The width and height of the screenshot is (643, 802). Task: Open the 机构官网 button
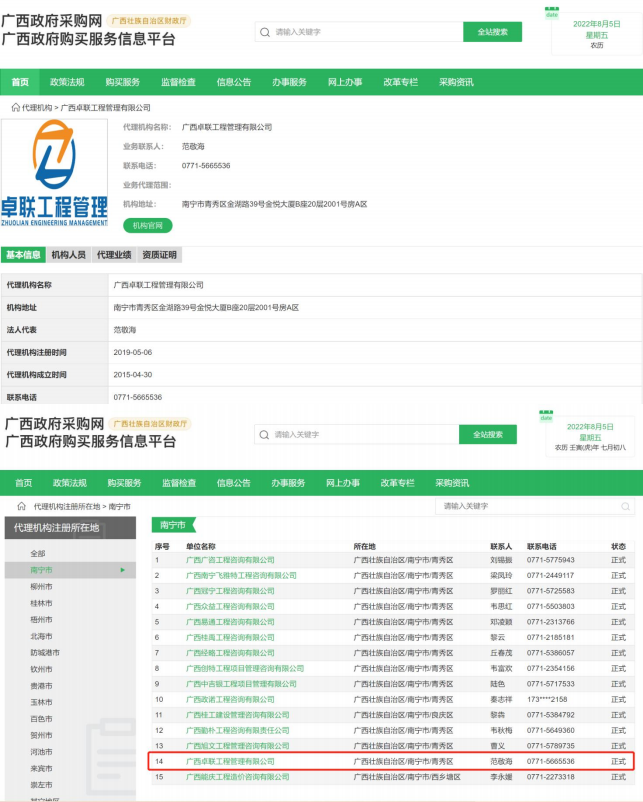[148, 226]
